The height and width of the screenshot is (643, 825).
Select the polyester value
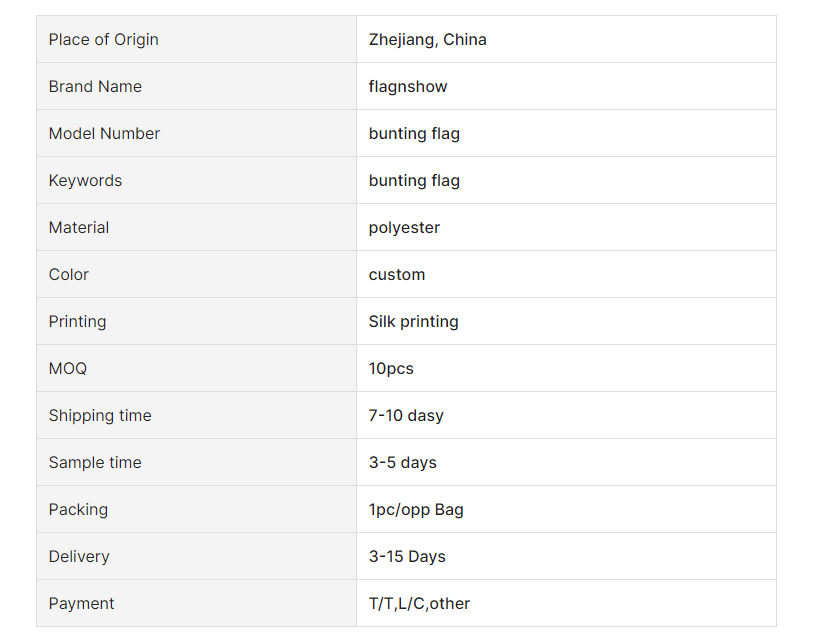404,228
